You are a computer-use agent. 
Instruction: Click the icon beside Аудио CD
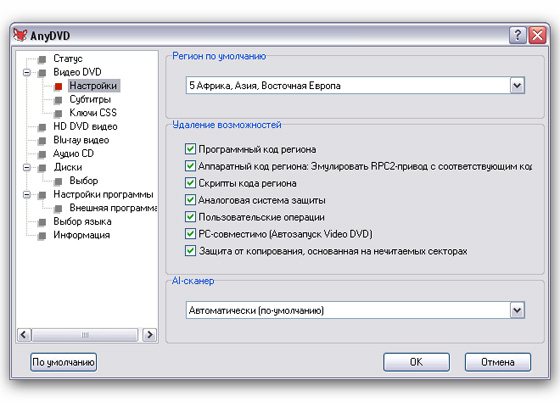[x=42, y=154]
